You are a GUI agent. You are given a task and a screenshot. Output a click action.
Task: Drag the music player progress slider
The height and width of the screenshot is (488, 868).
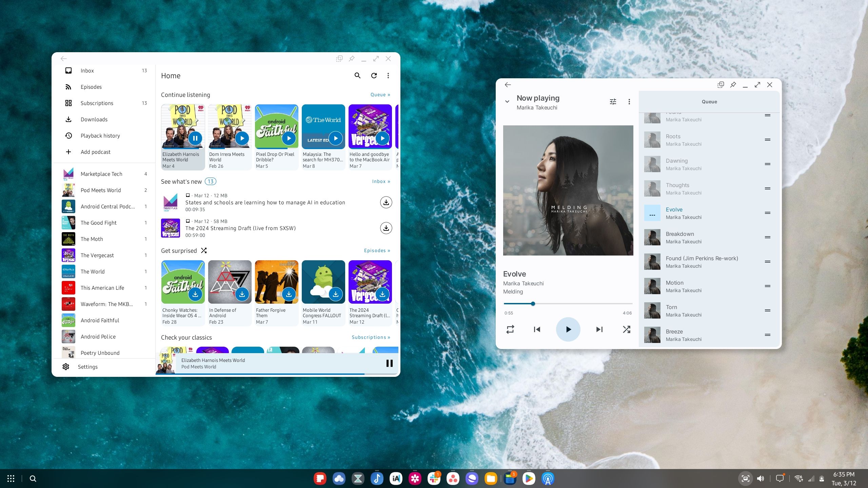[533, 303]
